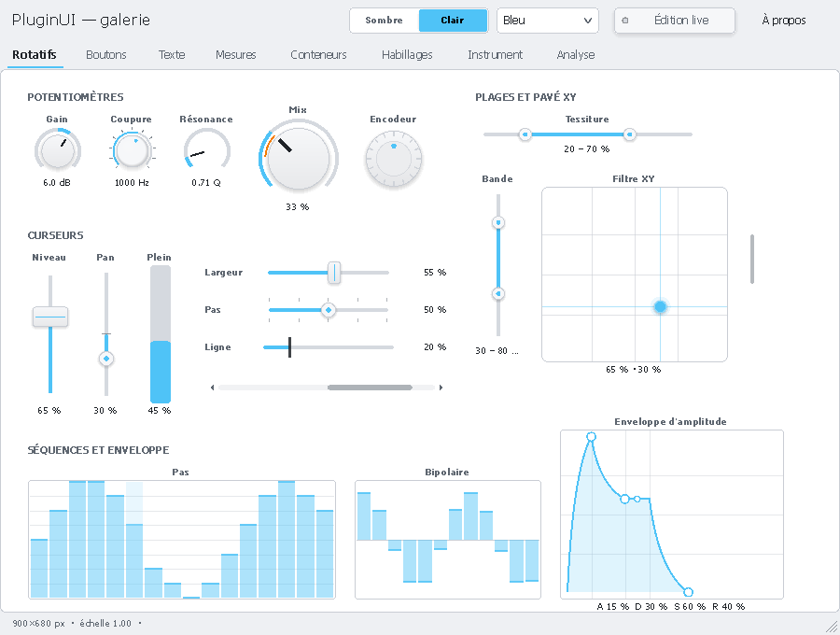This screenshot has width=840, height=635.
Task: Click the Résonance arc knob
Action: pyautogui.click(x=207, y=150)
